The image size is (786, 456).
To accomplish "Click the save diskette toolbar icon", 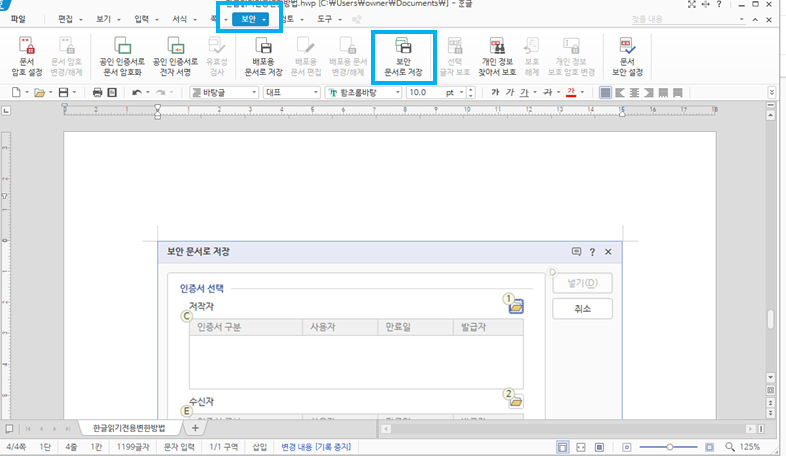I will coord(63,92).
